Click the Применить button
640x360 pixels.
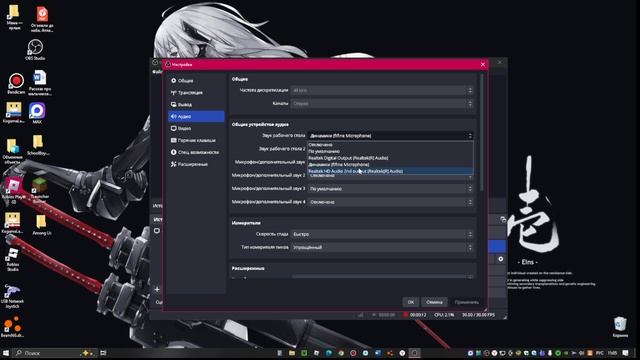coord(467,302)
